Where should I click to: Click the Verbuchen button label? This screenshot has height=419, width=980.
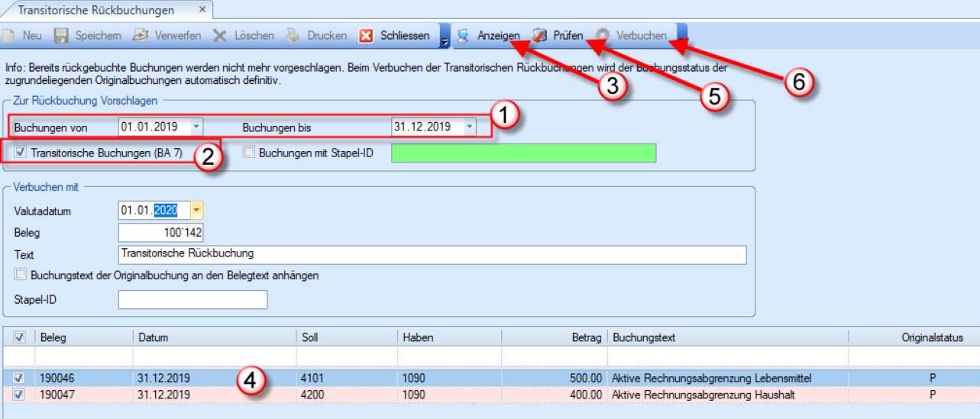[x=642, y=35]
